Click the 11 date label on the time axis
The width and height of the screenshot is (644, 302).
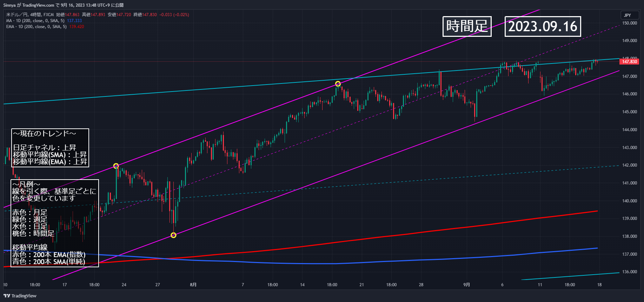pyautogui.click(x=540, y=285)
